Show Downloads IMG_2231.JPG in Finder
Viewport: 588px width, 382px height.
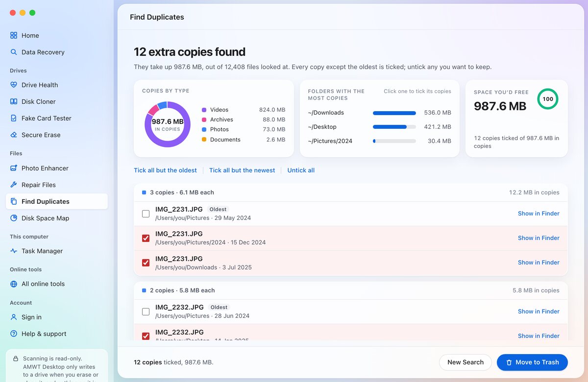(x=539, y=263)
